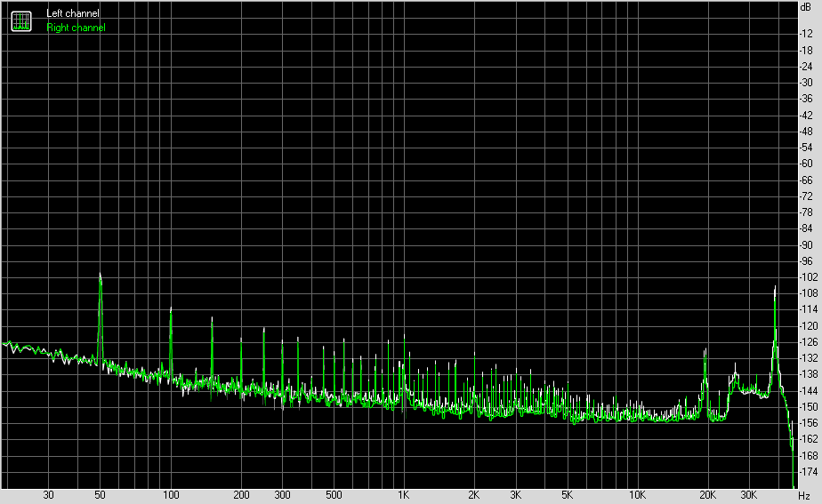Click the 5K frequency axis label

coord(568,495)
